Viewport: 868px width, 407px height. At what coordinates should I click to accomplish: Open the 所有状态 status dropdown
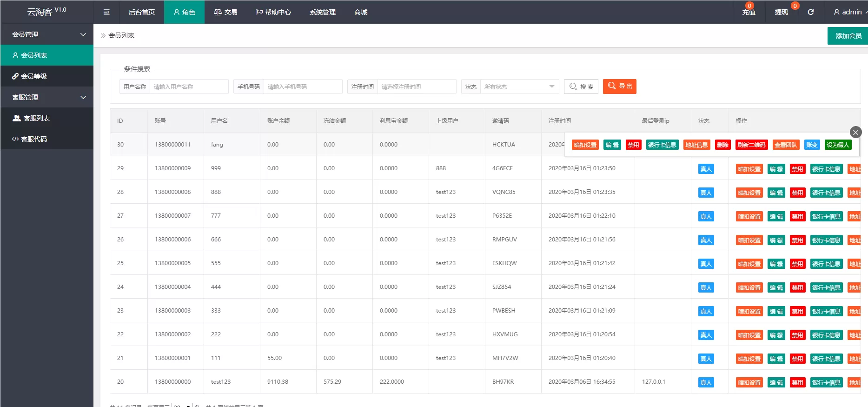pos(518,87)
